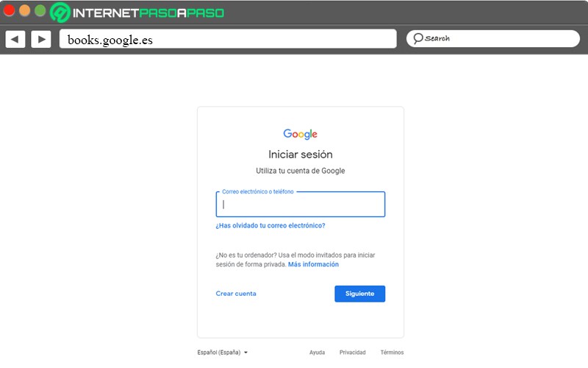Go to the Privacidad footer link
Viewport: 588px width, 368px height.
(x=352, y=353)
